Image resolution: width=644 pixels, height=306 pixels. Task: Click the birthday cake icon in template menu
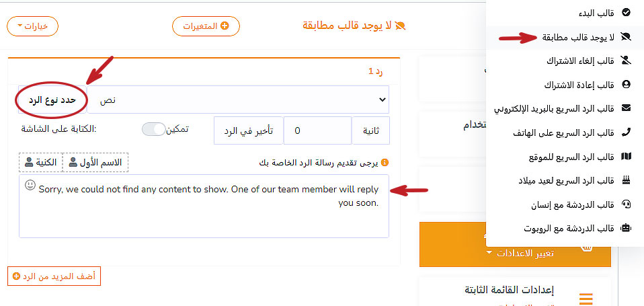(626, 180)
